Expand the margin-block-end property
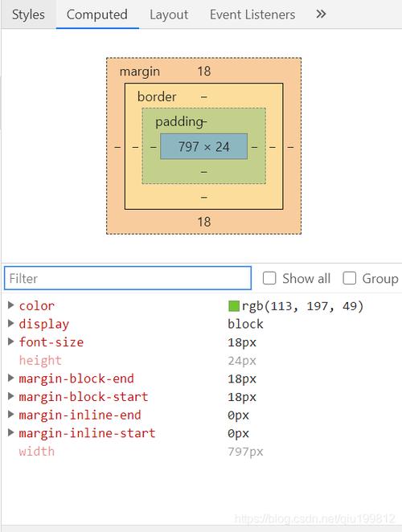Viewport: 402px width, 532px height. pyautogui.click(x=11, y=378)
